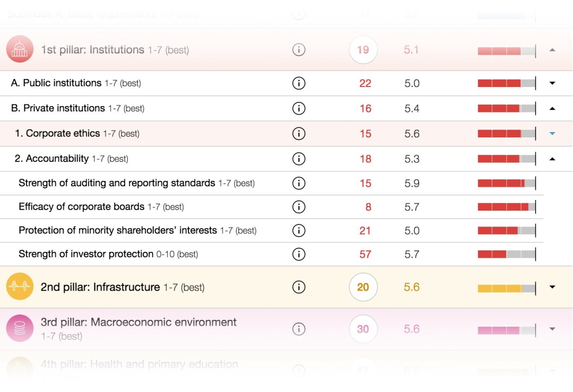This screenshot has width=573, height=392.
Task: Click the Infrastructure rank 20 circle badge
Action: 363,287
